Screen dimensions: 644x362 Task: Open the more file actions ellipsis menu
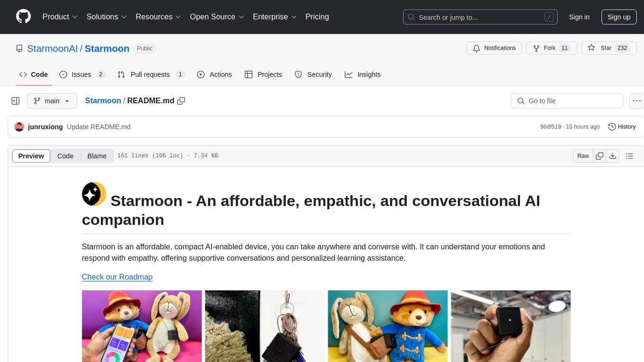click(636, 101)
